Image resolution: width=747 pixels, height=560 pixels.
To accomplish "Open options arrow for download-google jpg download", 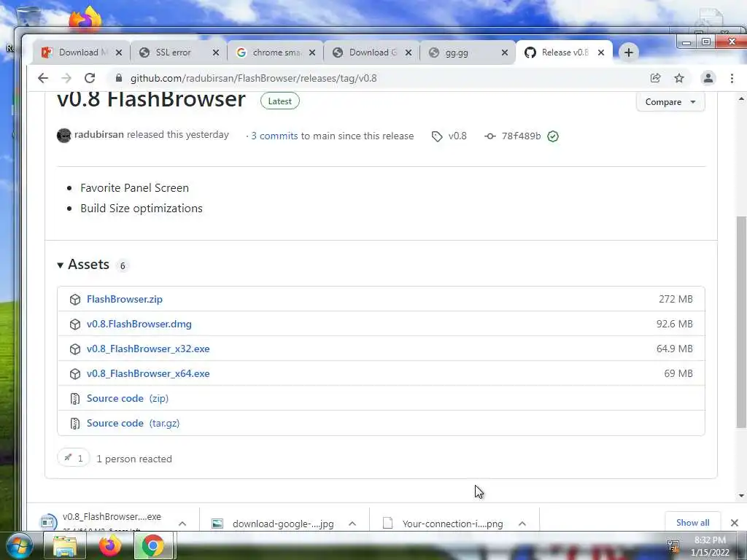I will 352,524.
